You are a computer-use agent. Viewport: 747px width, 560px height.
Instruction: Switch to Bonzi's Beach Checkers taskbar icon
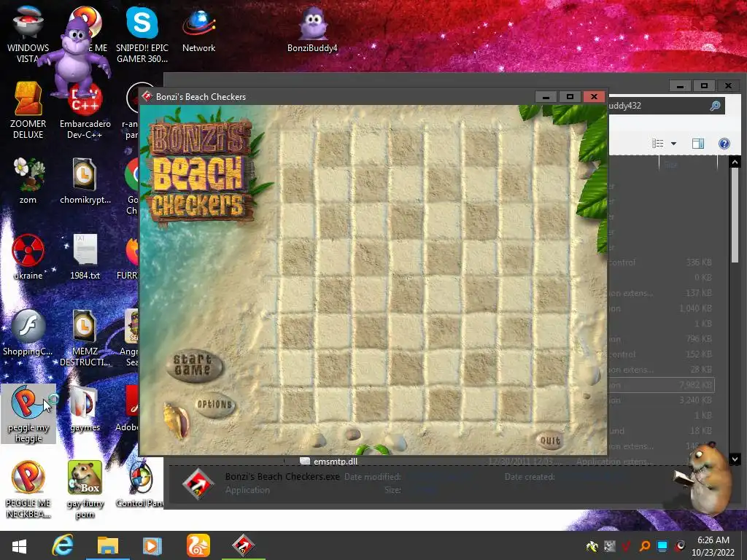tap(244, 545)
